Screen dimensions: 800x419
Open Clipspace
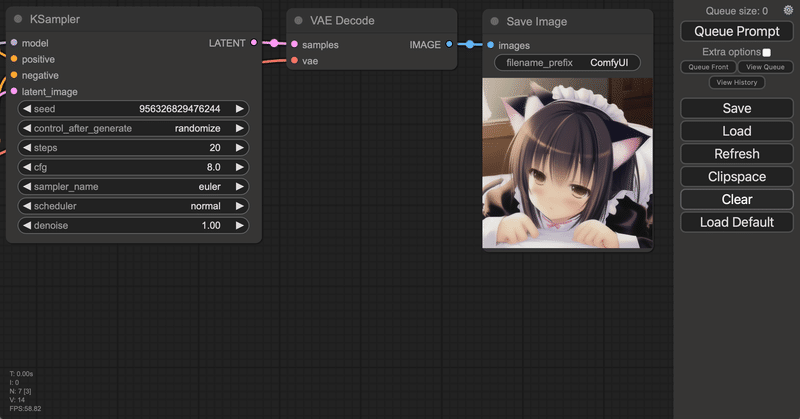pos(737,177)
